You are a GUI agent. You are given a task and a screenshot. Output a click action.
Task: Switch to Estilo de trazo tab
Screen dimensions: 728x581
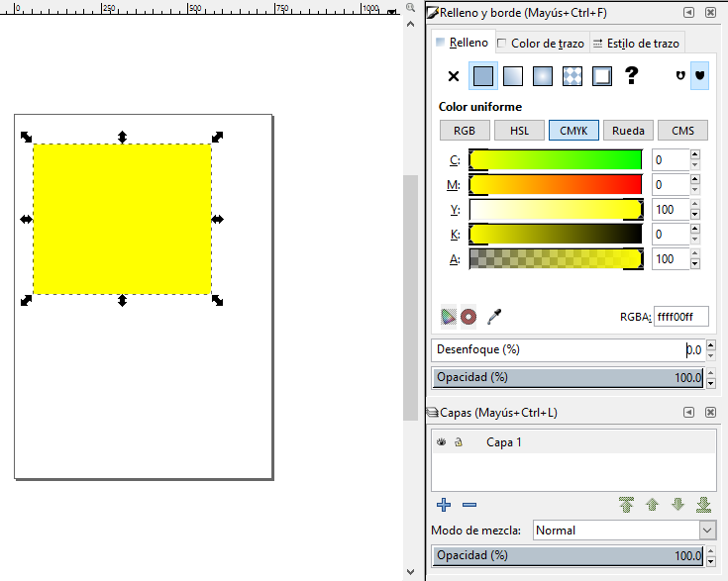tap(637, 44)
